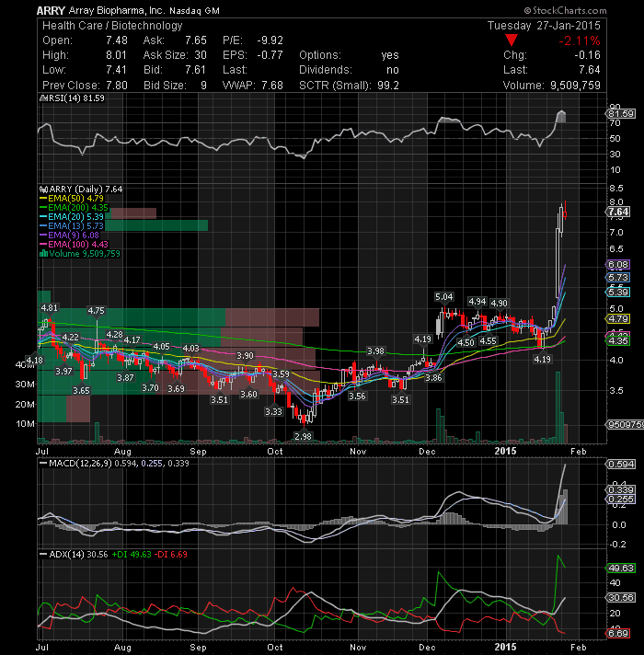Click the 5.04 price high annotation
644x655 pixels.
pyautogui.click(x=444, y=296)
